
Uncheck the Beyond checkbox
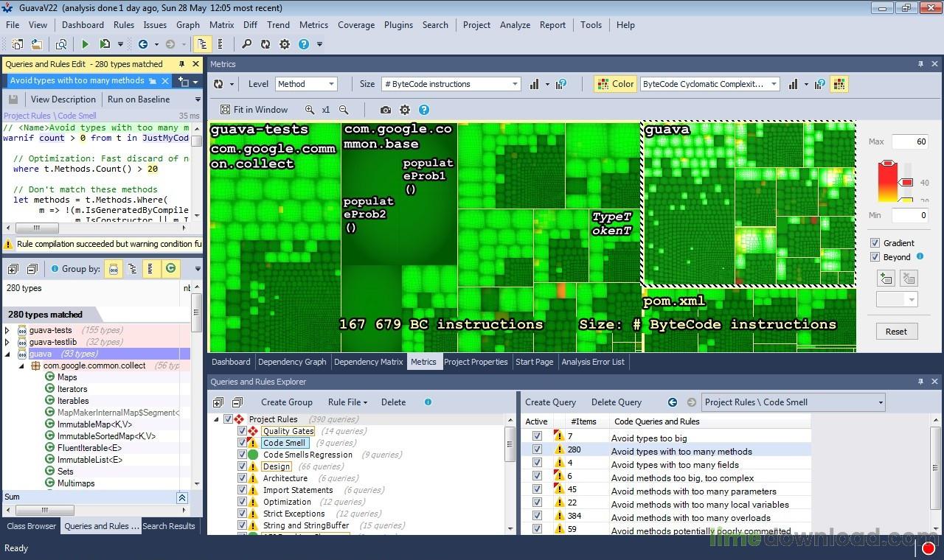[875, 257]
